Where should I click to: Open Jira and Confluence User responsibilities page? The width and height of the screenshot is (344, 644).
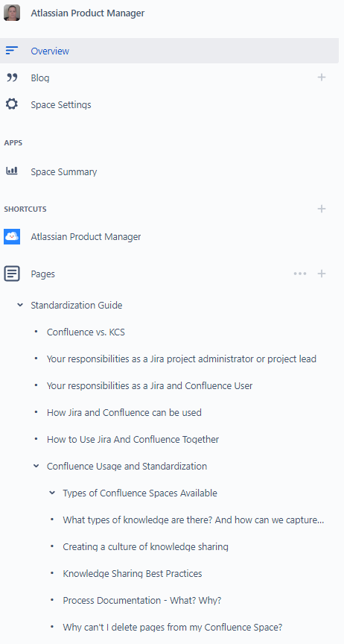pos(150,385)
